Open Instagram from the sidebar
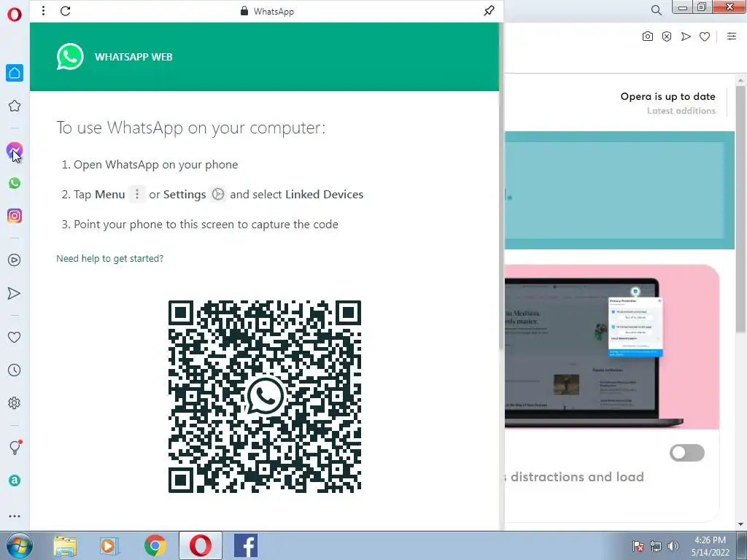Viewport: 747px width, 560px height. [15, 216]
